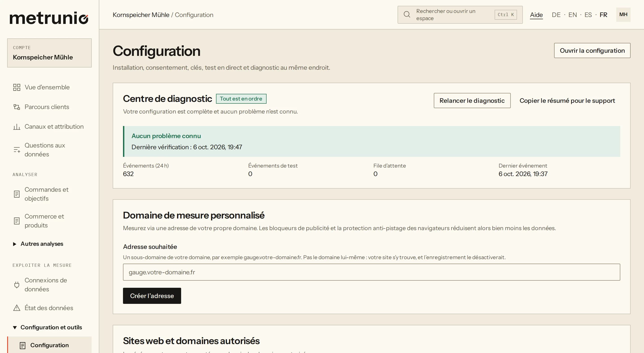Click the Commerce et produits document icon
The width and height of the screenshot is (644, 353).
[x=17, y=221]
